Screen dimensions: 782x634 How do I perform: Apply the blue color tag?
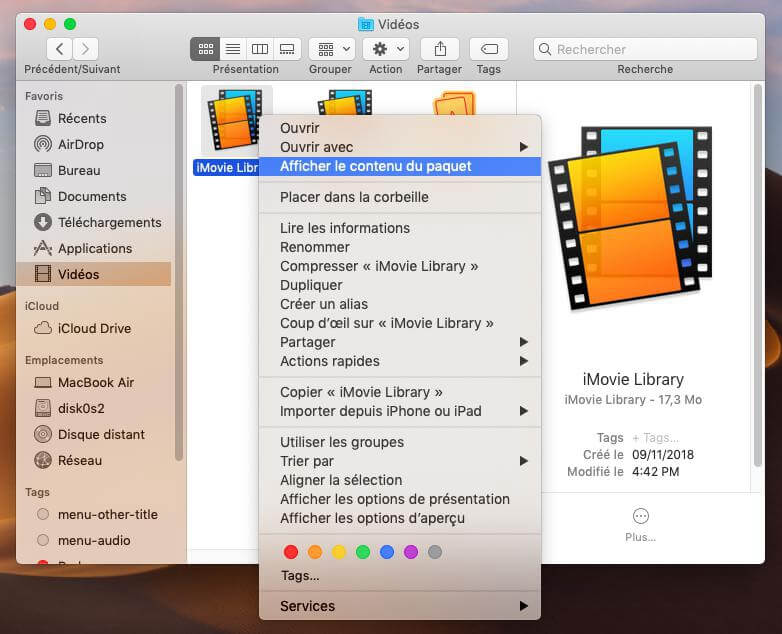(x=387, y=552)
